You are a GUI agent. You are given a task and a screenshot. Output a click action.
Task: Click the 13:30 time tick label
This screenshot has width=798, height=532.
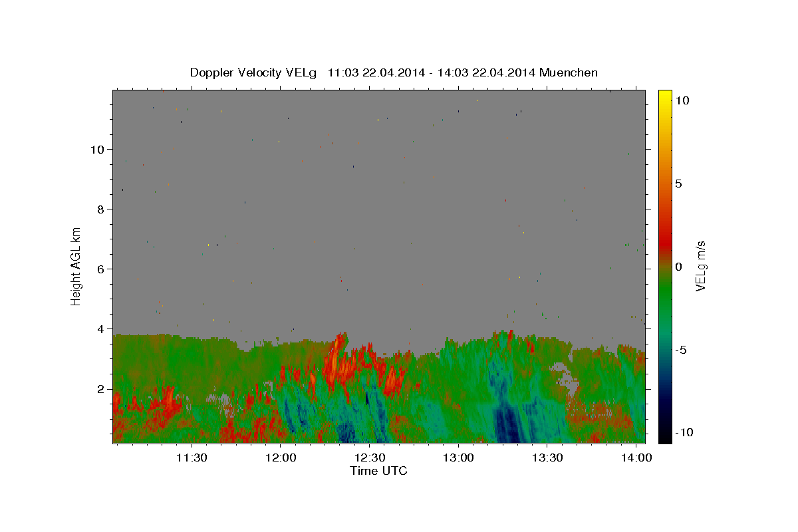(x=547, y=459)
